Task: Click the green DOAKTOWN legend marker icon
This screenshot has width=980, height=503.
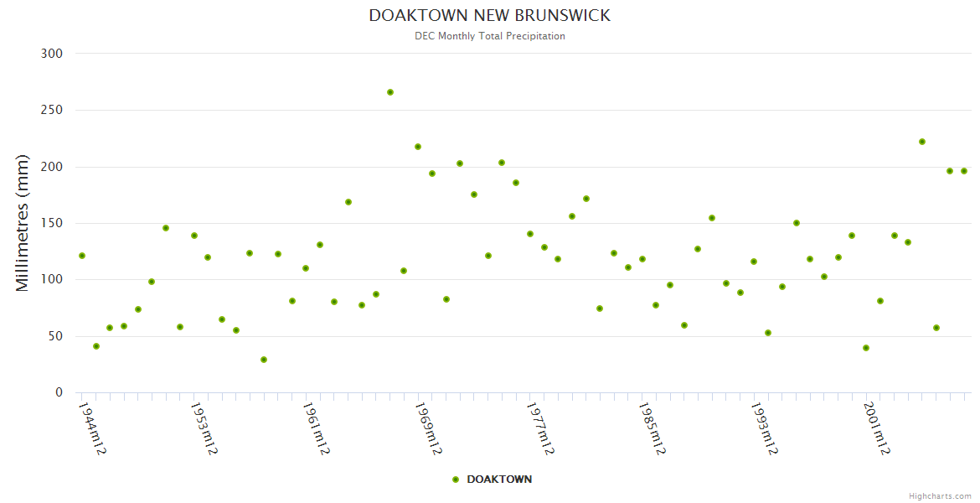Action: coord(456,480)
